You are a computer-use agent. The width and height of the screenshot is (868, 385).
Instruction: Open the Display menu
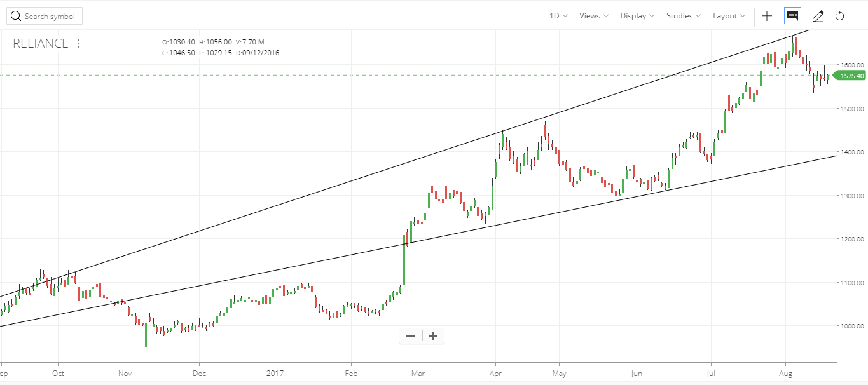coord(636,15)
